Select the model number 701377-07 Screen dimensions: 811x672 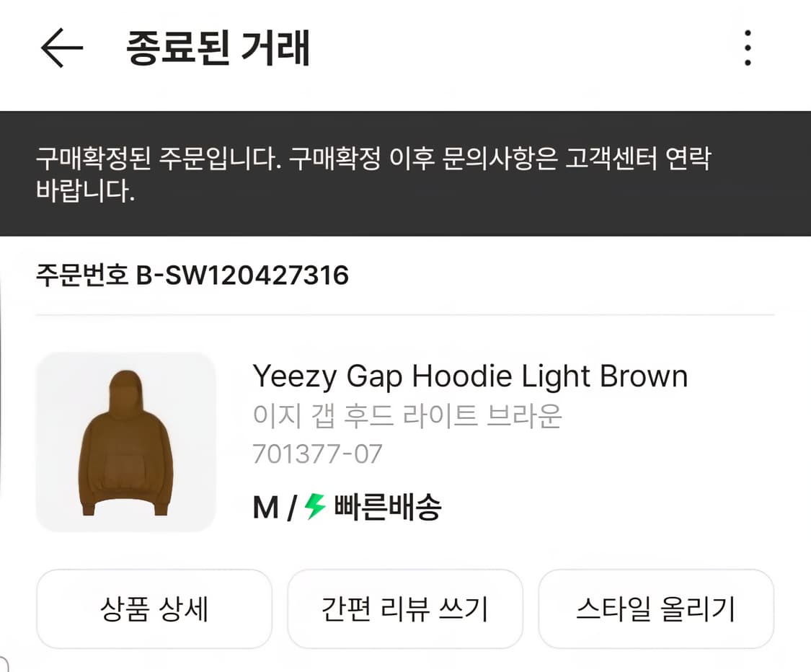(x=317, y=454)
